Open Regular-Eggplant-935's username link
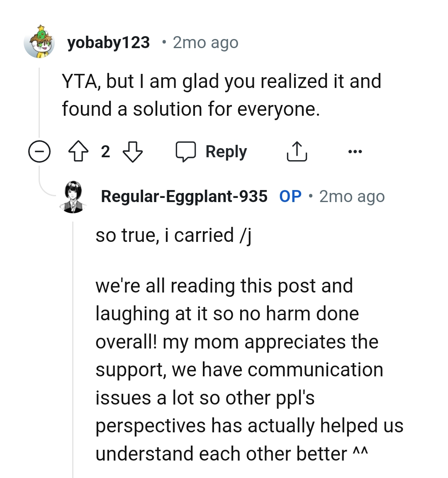Image resolution: width=448 pixels, height=478 pixels. 184,196
